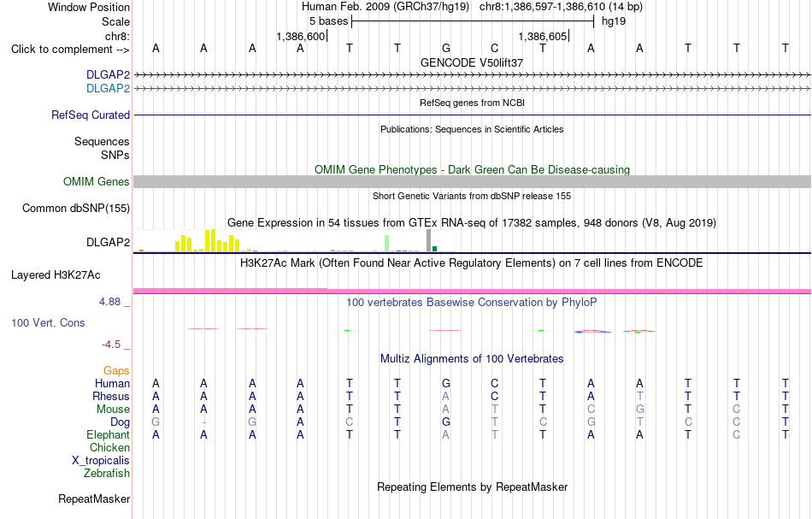Click base C in the reference sequence
This screenshot has width=812, height=519.
[495, 48]
